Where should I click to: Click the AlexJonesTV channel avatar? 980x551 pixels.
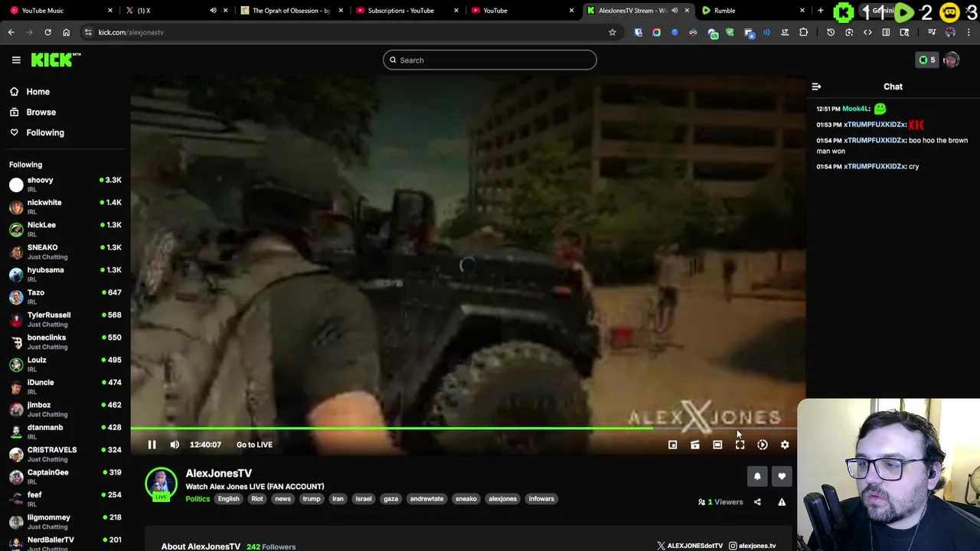pyautogui.click(x=161, y=484)
